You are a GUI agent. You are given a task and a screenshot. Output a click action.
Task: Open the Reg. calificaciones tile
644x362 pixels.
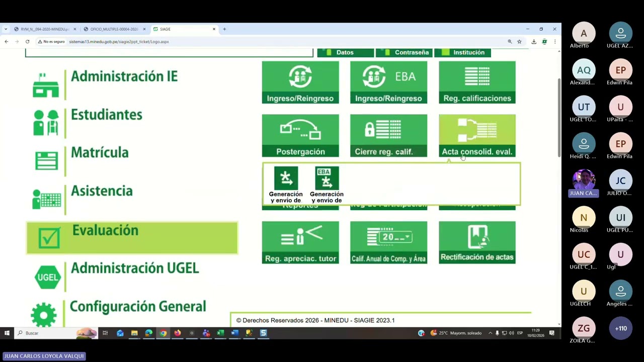pyautogui.click(x=477, y=82)
